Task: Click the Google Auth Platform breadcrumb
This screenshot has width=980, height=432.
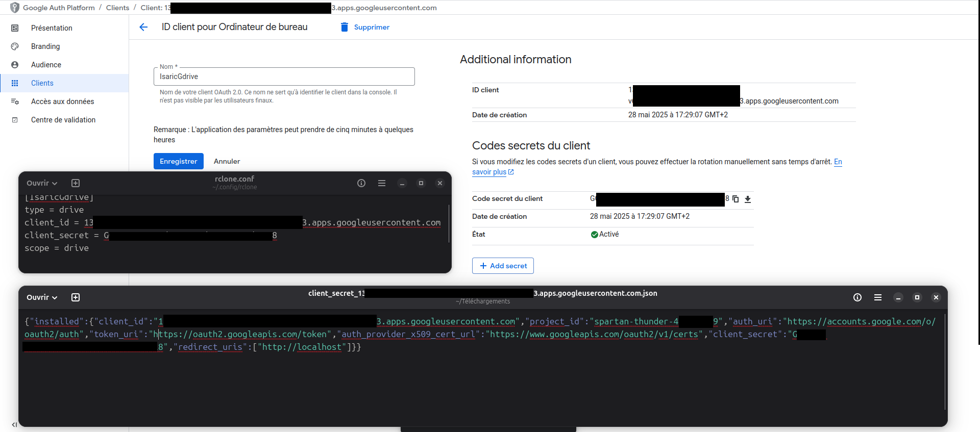Action: click(x=59, y=8)
